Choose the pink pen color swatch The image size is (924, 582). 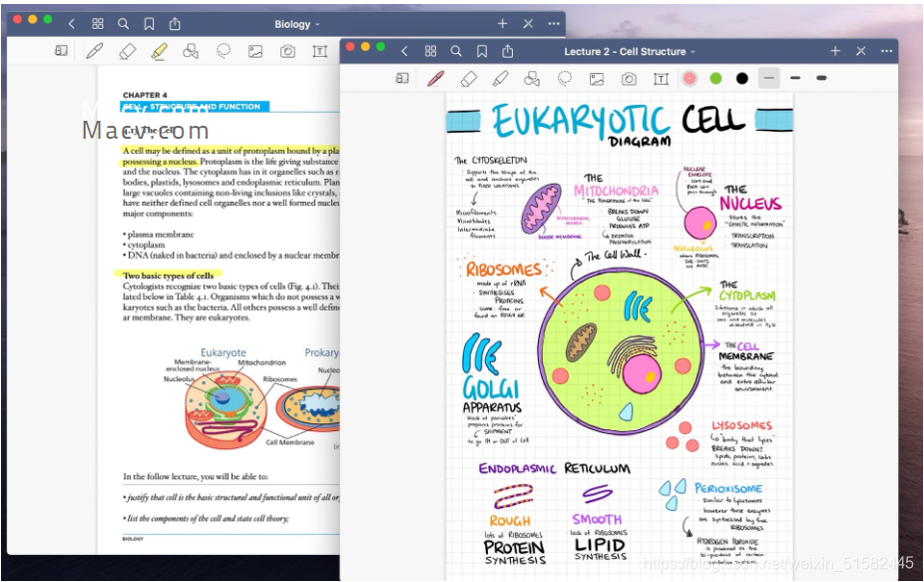pos(690,79)
